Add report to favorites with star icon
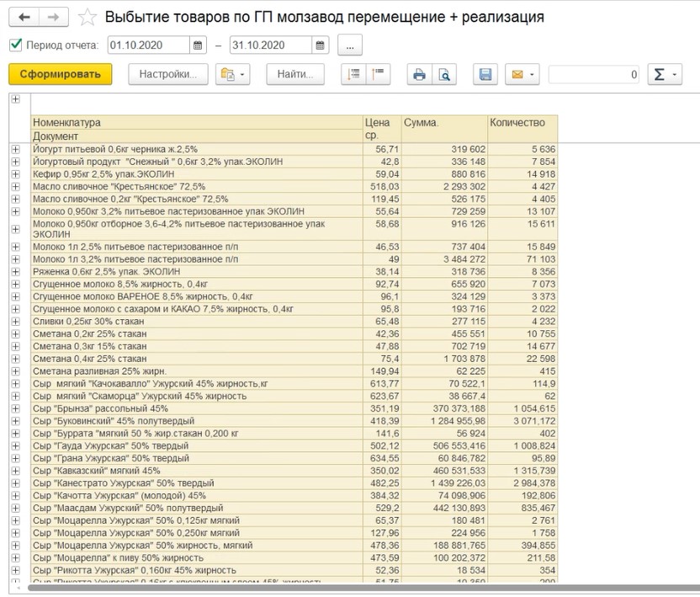This screenshot has height=597, width=700. [x=87, y=18]
